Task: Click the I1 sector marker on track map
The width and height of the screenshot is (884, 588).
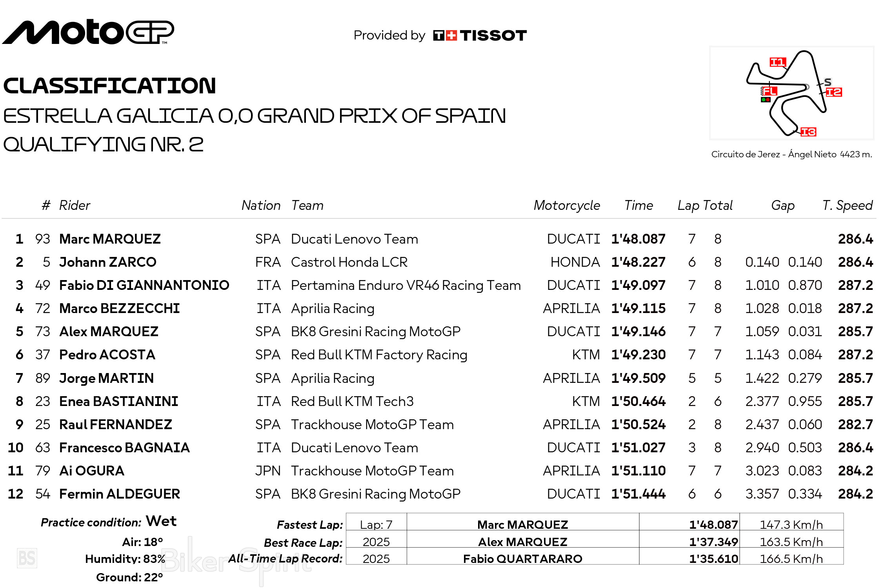Action: coord(777,62)
